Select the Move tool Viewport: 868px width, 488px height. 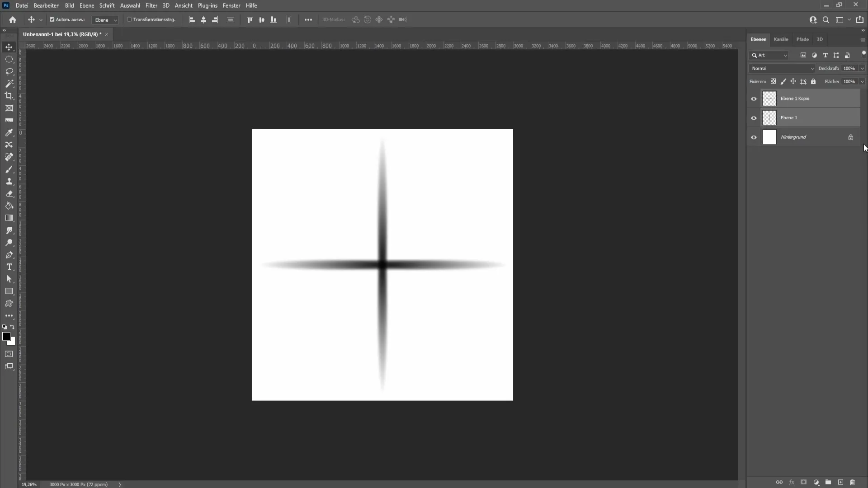(x=9, y=47)
